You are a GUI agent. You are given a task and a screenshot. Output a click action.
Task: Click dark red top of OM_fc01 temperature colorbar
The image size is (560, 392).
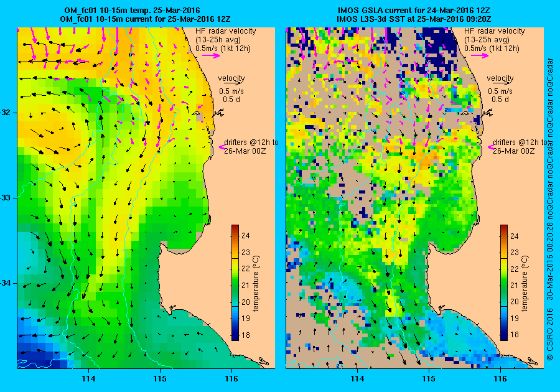235,227
